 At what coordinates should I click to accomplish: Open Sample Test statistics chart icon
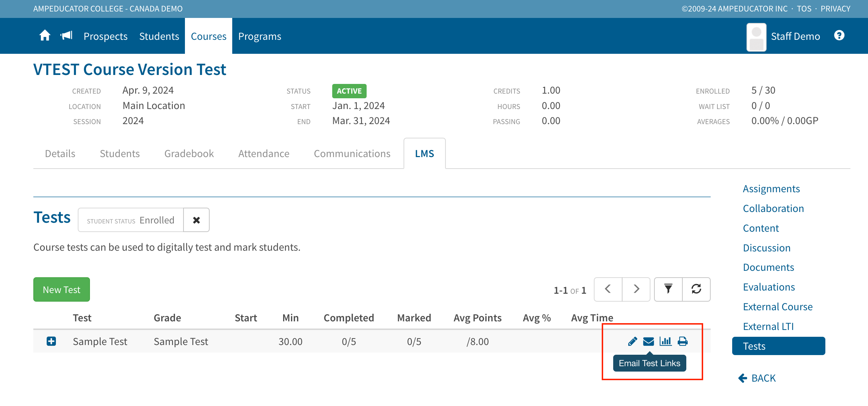666,341
